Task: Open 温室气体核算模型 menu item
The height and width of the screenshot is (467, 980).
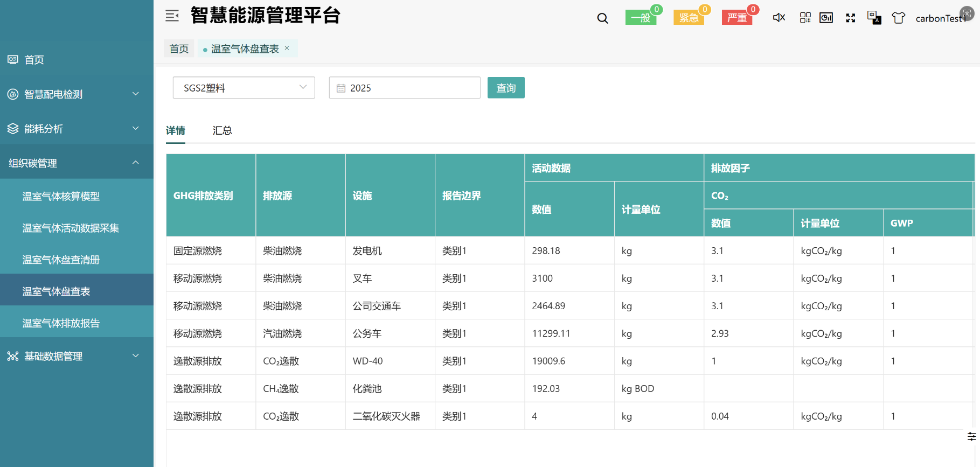Action: click(77, 196)
